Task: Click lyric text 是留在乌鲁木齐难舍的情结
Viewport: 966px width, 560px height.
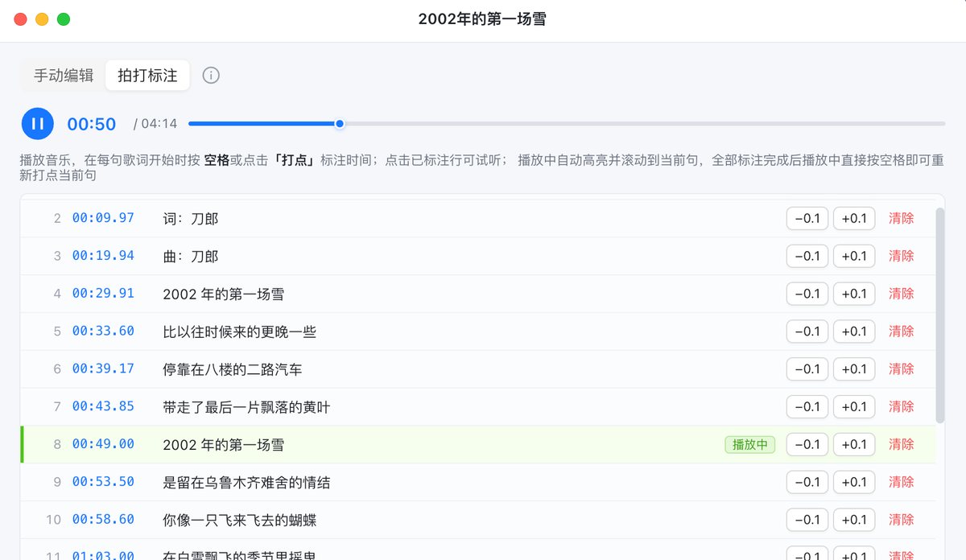Action: coord(246,483)
